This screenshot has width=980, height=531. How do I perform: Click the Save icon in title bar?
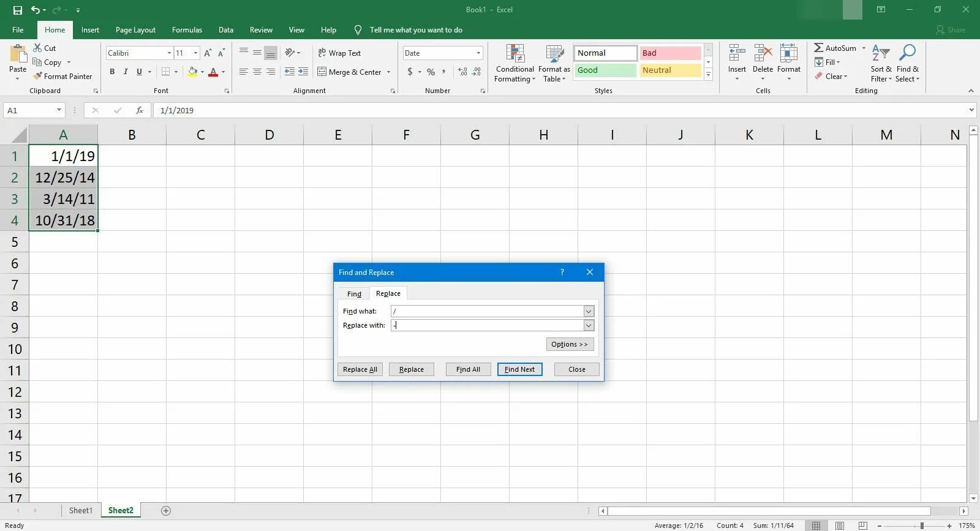[17, 10]
